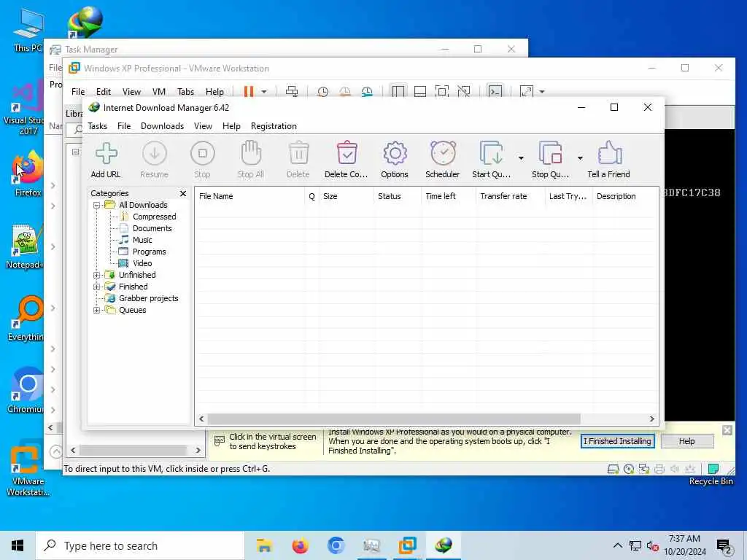
Task: Open the VM menu in VMware
Action: 158,92
